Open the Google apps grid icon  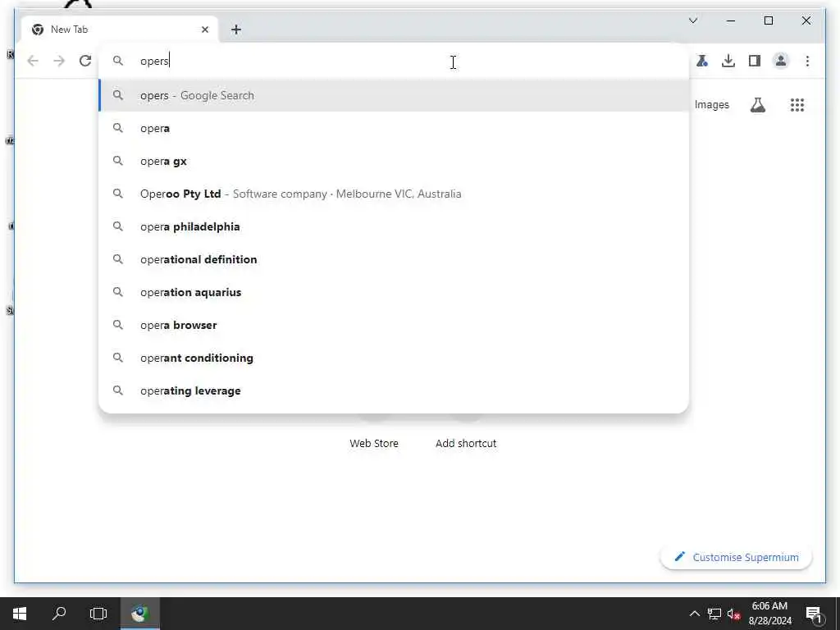[797, 105]
